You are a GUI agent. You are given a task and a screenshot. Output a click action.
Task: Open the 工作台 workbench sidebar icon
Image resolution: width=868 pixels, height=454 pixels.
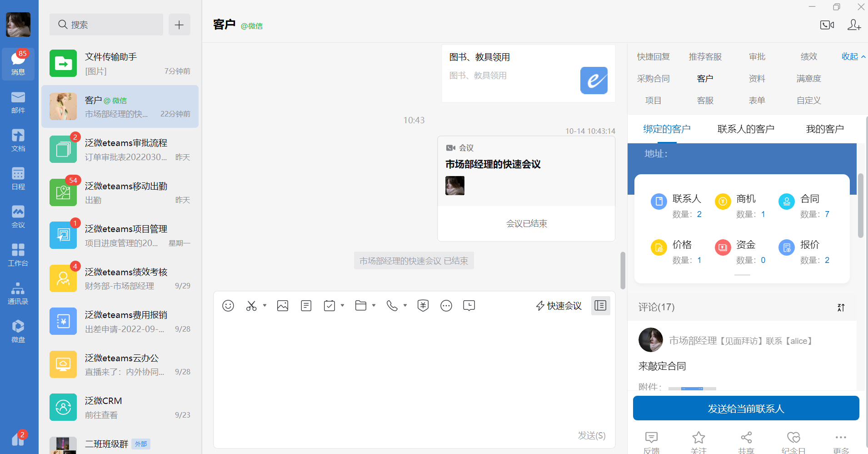18,255
